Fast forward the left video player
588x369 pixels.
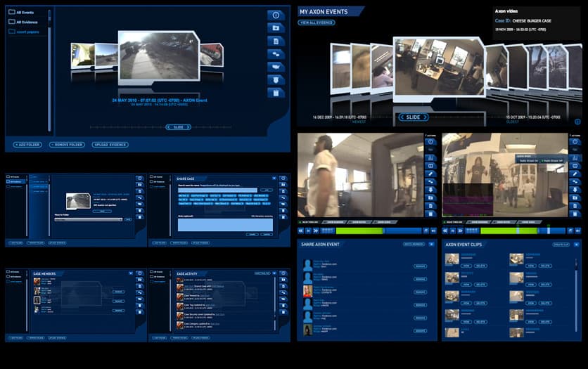click(x=316, y=231)
